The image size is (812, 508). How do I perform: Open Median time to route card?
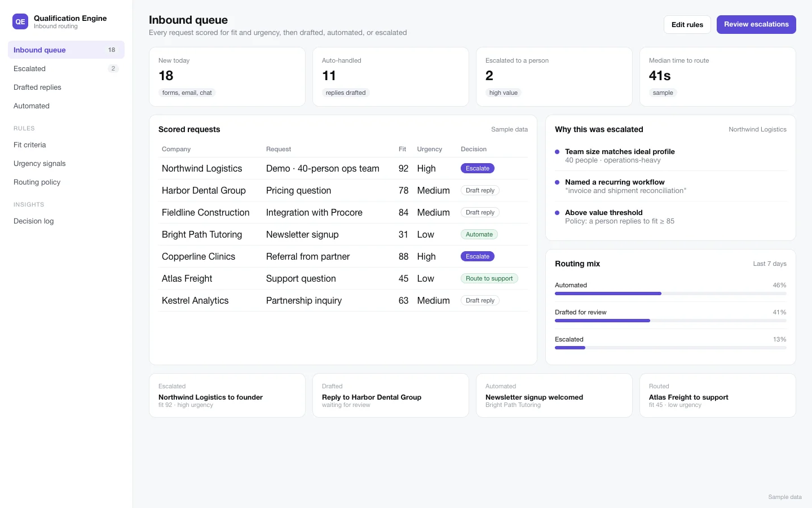(x=718, y=77)
